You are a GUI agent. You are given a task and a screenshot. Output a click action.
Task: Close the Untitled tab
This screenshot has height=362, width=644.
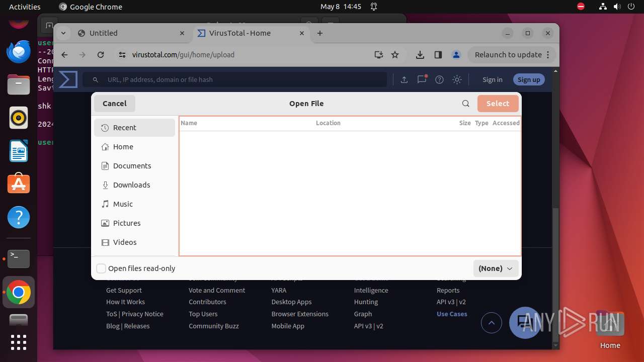point(182,33)
